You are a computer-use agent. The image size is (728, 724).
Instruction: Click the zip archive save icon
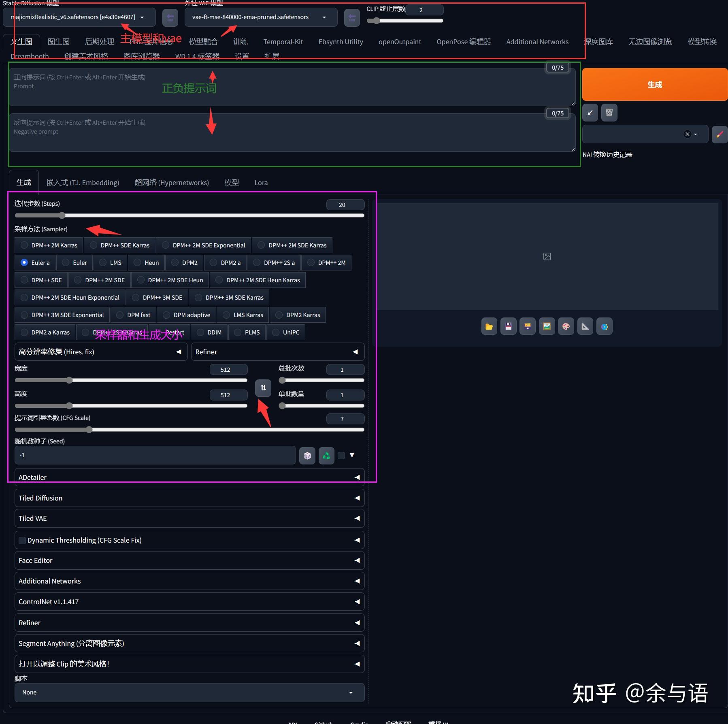pyautogui.click(x=528, y=326)
